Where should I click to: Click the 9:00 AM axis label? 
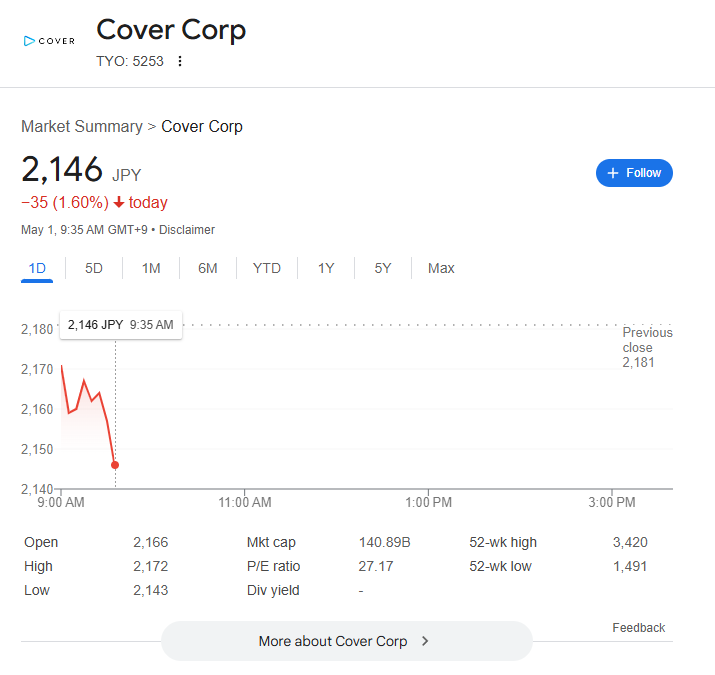coord(61,503)
